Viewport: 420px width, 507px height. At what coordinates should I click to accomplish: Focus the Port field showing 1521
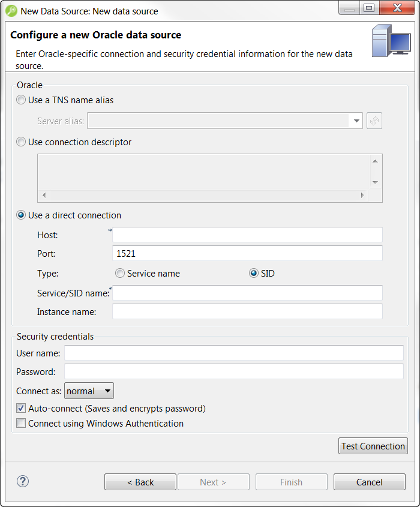click(247, 254)
